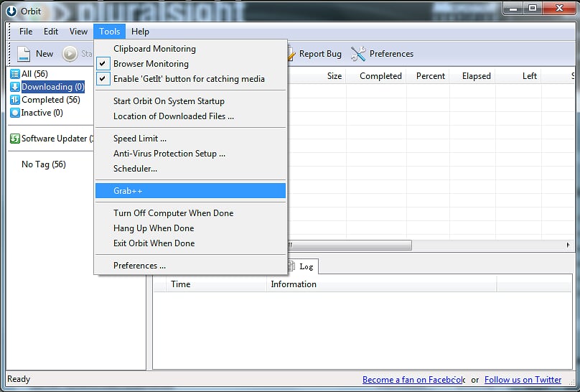Open Location of Downloaded Files dialog

(x=191, y=116)
